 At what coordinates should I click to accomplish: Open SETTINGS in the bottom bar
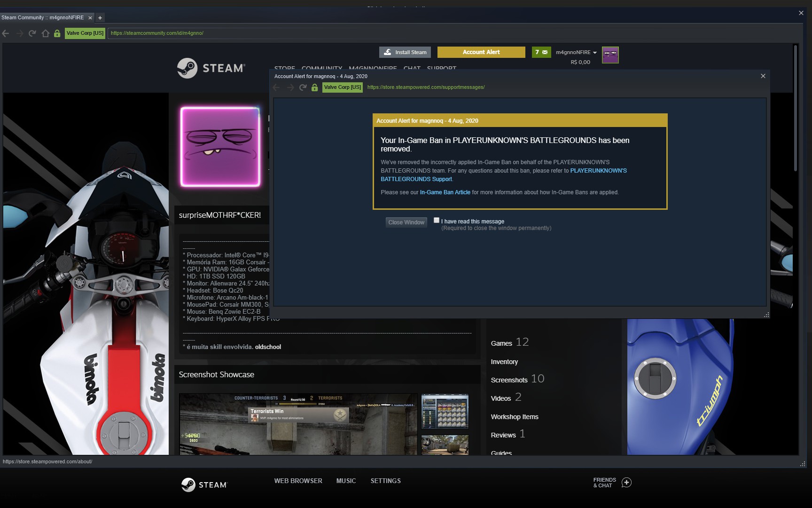click(386, 481)
